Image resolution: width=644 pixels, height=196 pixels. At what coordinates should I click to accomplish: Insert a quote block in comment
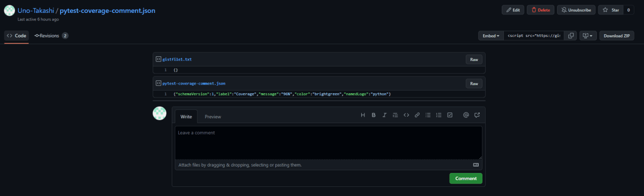[x=396, y=115]
